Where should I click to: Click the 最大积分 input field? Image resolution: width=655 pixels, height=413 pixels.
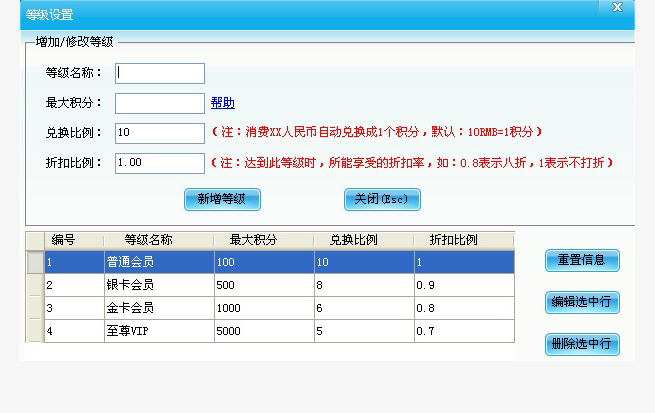click(160, 103)
